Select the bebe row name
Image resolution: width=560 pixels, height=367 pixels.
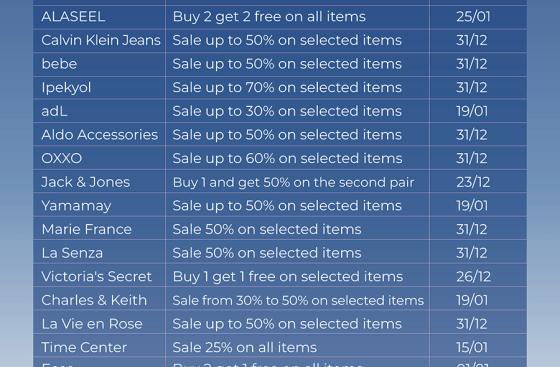pos(59,64)
